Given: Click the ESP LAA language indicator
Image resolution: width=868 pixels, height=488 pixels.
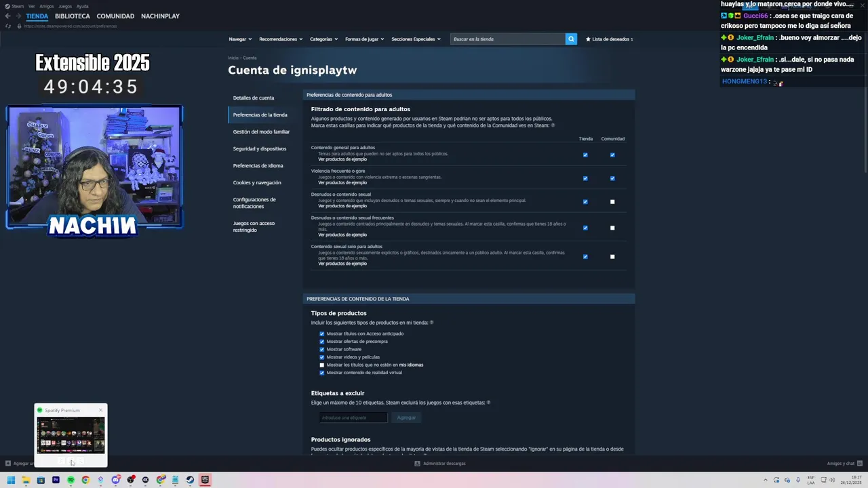Looking at the screenshot, I should [x=811, y=480].
